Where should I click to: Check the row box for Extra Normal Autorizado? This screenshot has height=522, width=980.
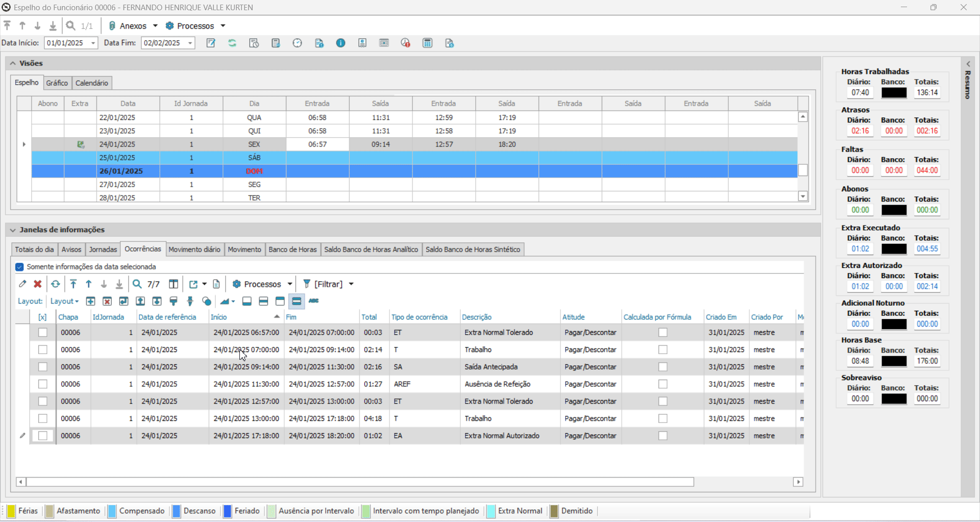(x=43, y=436)
